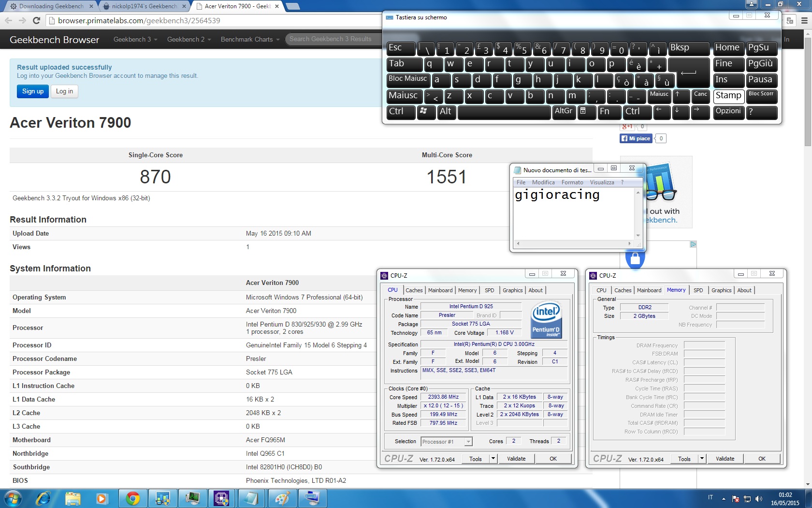Launch Internet Explorer from the taskbar
Screen dimensions: 812x508
click(43, 498)
